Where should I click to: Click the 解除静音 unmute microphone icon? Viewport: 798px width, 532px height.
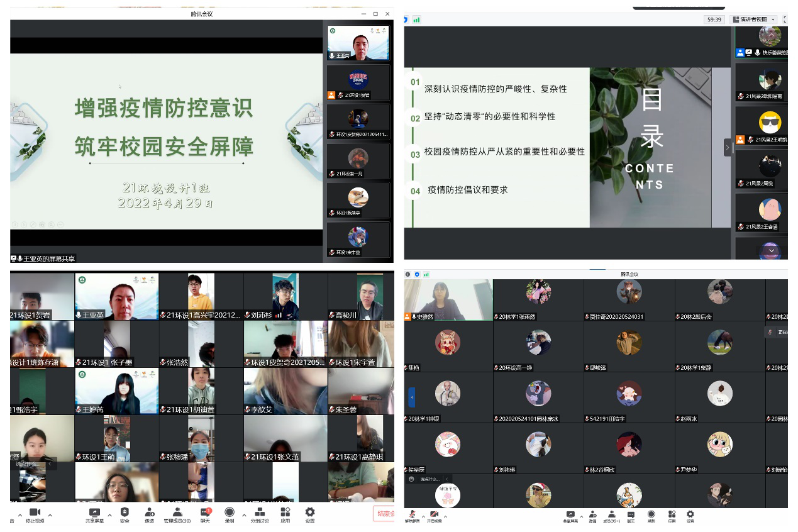(413, 516)
